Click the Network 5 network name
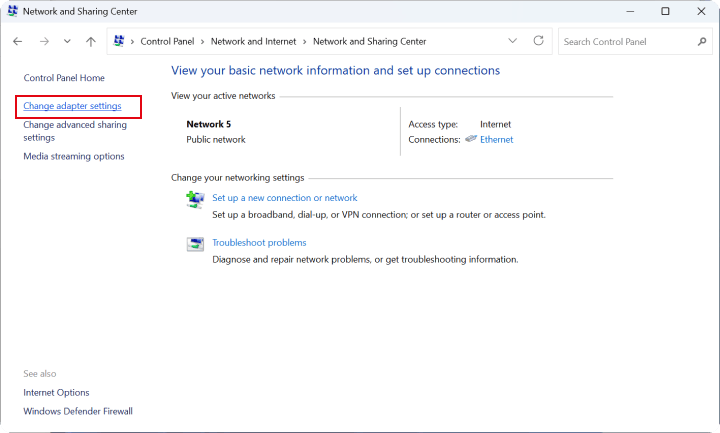The image size is (720, 433). [208, 124]
